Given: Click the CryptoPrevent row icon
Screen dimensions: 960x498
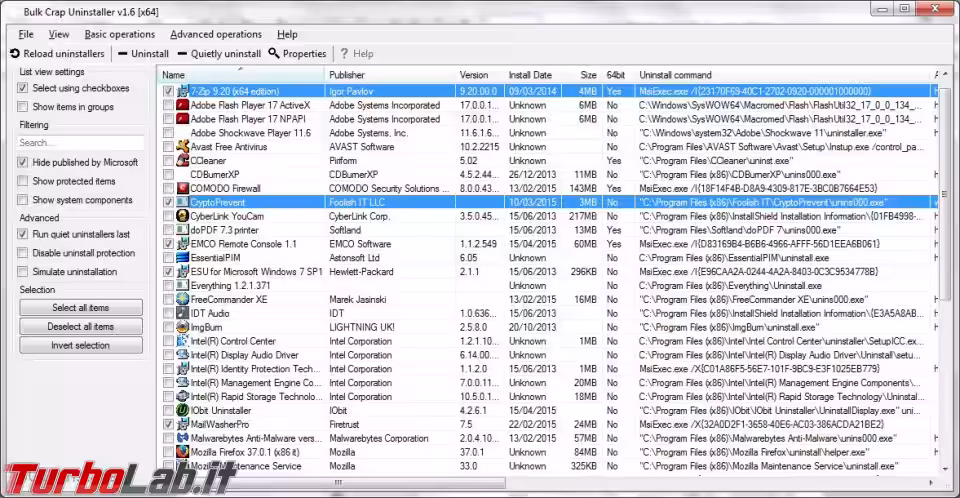Looking at the screenshot, I should [182, 202].
